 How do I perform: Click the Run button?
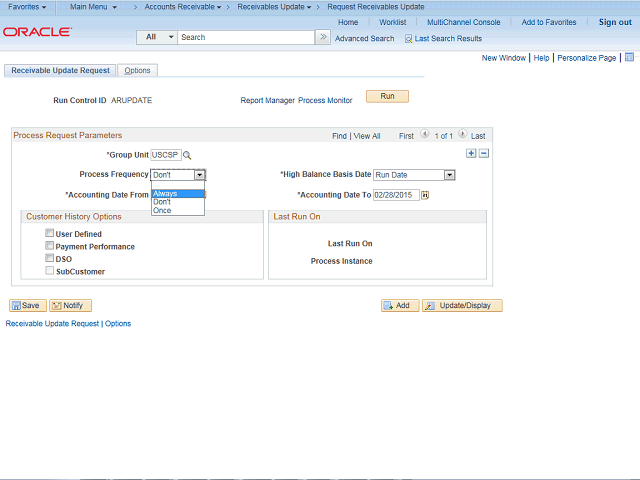(x=387, y=96)
